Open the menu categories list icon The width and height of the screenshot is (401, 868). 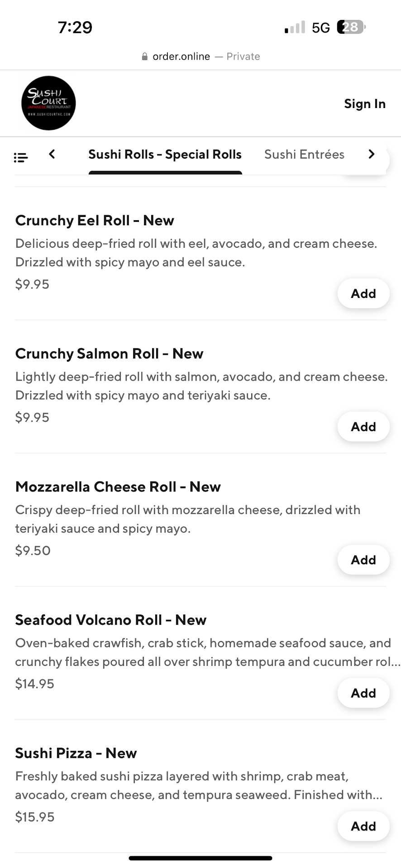(x=21, y=157)
